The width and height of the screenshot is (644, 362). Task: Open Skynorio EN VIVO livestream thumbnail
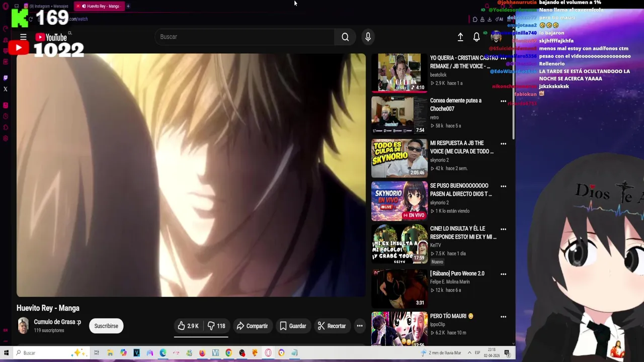399,201
